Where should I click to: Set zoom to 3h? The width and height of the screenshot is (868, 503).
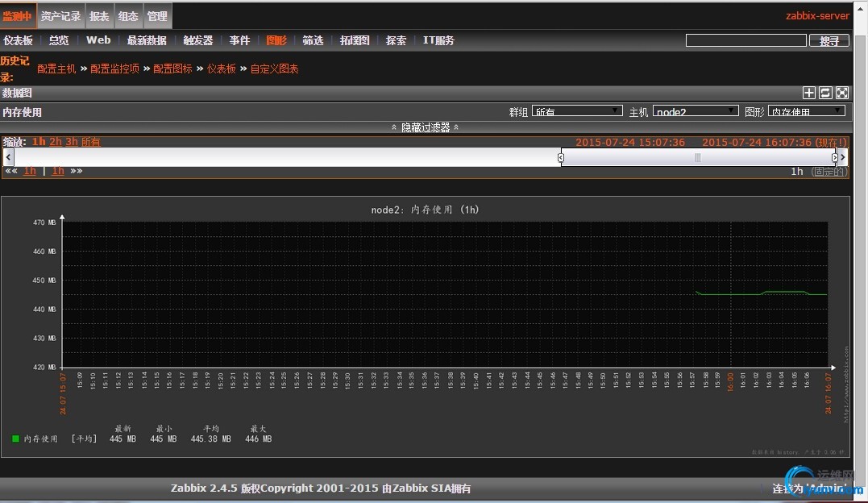coord(72,142)
